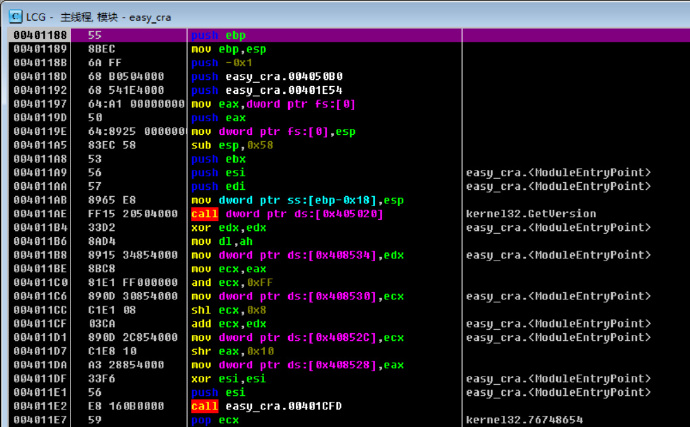690x427 pixels.
Task: Select 'mov eax,dword ptr fs:[0]' line
Action: pyautogui.click(x=273, y=104)
